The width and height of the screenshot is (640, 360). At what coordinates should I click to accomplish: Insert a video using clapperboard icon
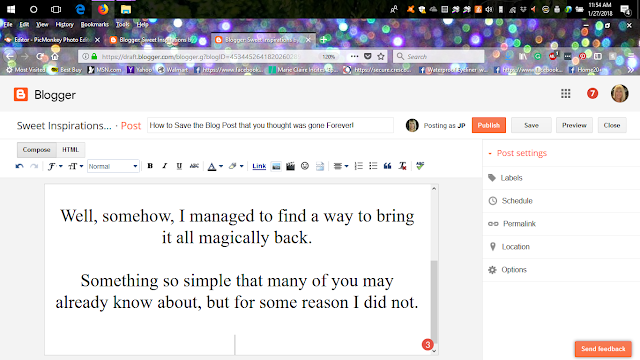(x=290, y=166)
